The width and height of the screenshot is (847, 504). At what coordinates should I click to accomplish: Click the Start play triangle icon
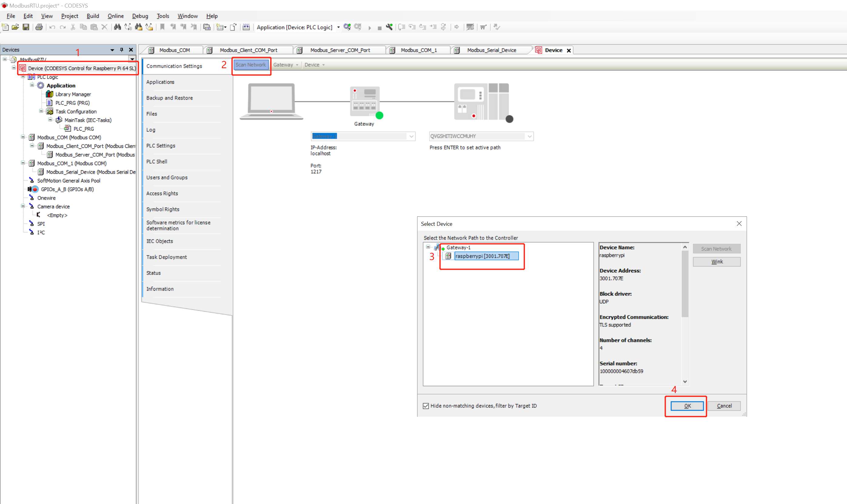coord(370,28)
